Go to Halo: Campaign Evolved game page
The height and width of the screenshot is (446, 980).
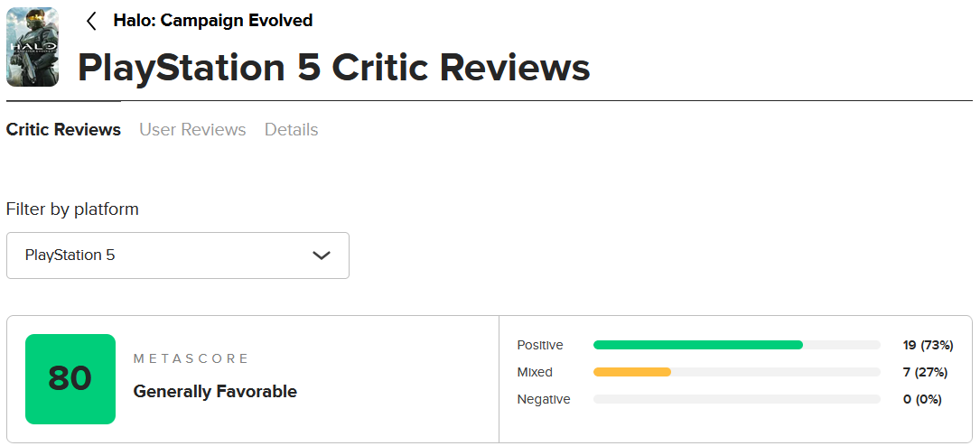pyautogui.click(x=213, y=21)
